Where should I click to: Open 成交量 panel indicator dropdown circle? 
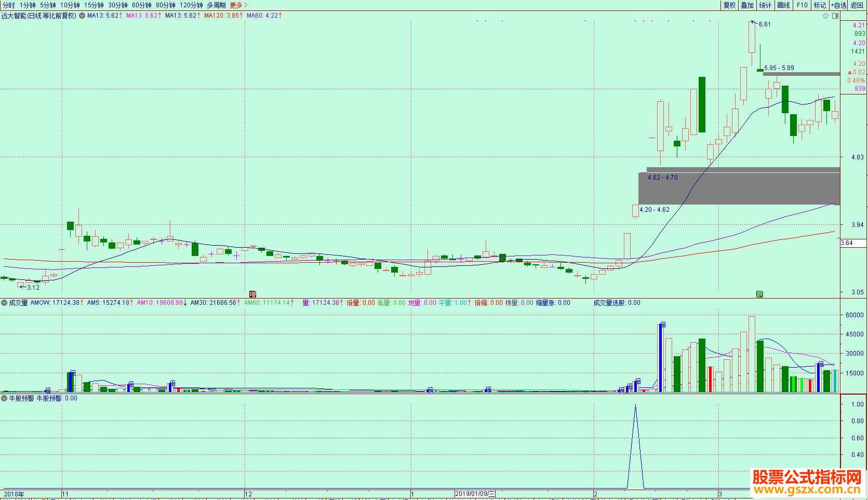pos(4,303)
